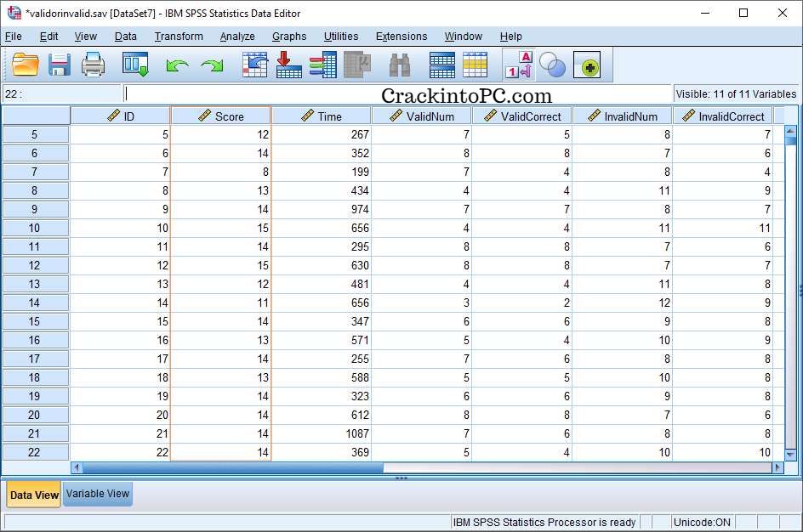This screenshot has width=803, height=532.
Task: Click InvalidNum value 12 in row 14
Action: (x=622, y=303)
